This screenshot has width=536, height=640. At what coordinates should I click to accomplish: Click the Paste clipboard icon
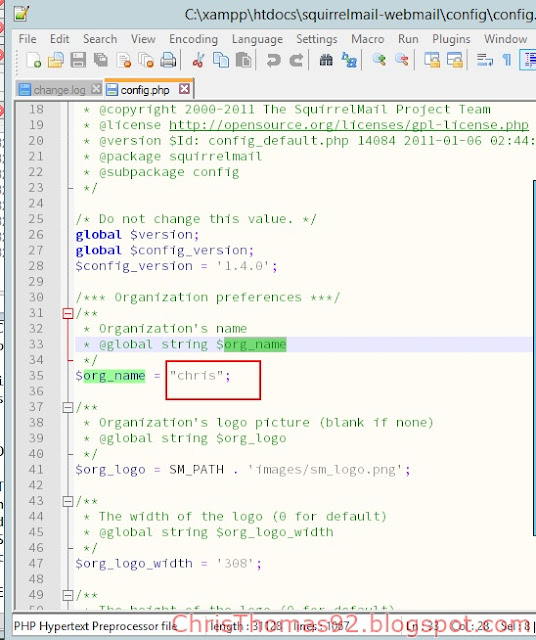click(x=244, y=60)
